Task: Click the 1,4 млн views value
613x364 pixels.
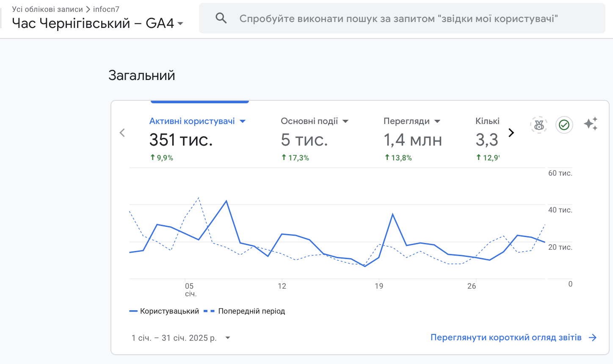Action: 413,140
